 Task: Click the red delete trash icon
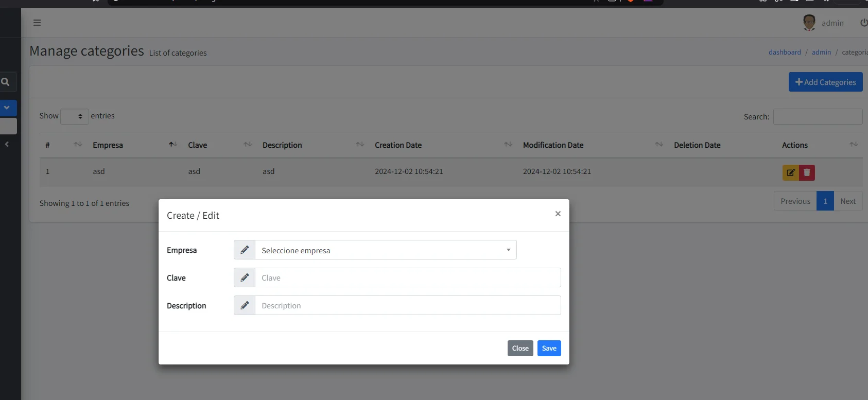click(807, 172)
